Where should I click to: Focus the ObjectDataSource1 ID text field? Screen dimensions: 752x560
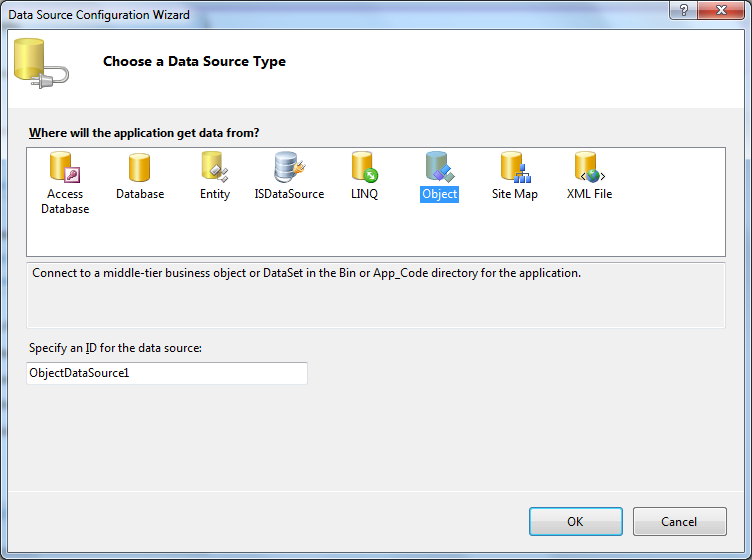point(167,373)
